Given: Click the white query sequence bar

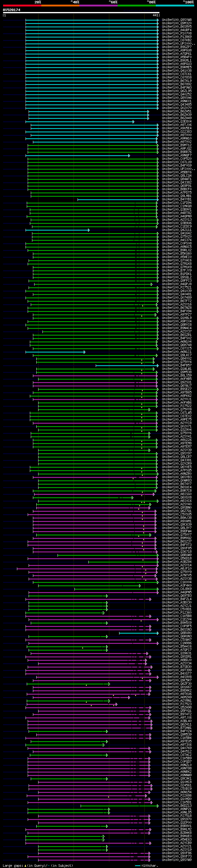Looking at the screenshot, I should point(81,12).
